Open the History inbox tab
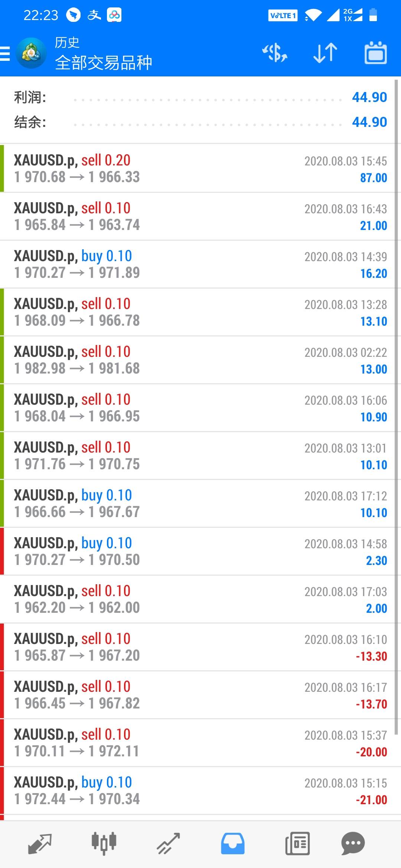401x868 pixels. point(233,844)
